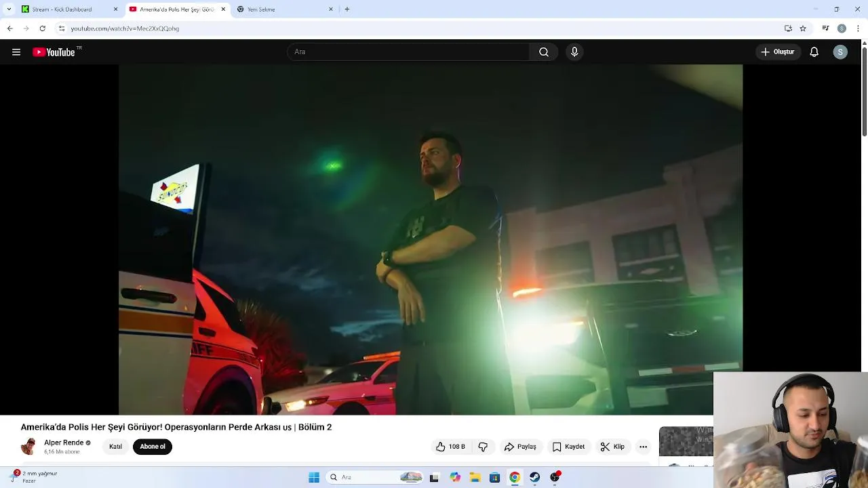Open more actions three-dot menu below video
The image size is (868, 488).
coord(643,447)
